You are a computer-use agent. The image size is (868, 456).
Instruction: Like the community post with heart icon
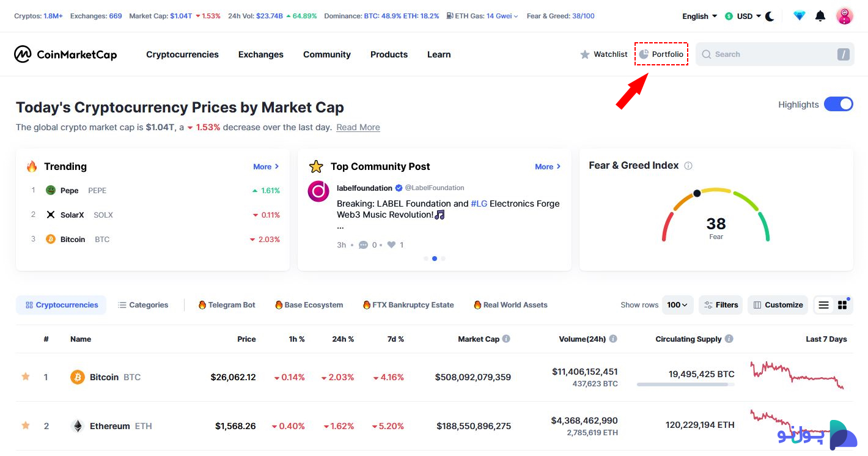(x=391, y=245)
